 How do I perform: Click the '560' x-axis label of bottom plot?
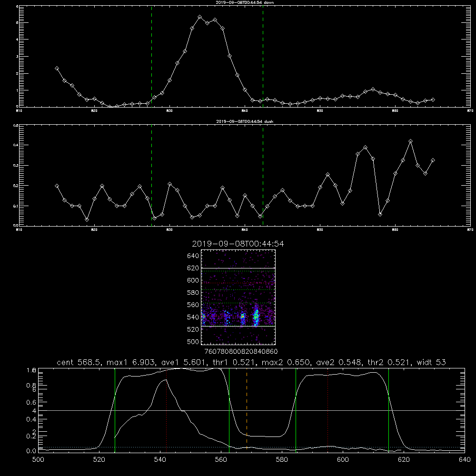(221, 460)
